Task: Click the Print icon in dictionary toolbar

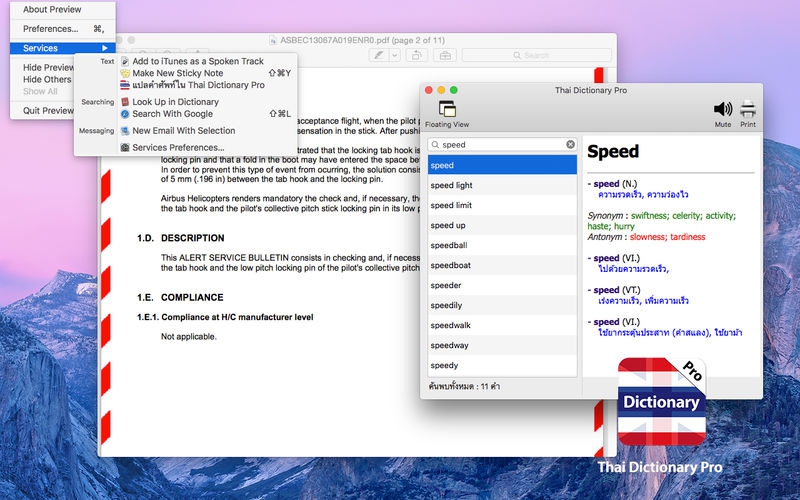Action: (747, 111)
